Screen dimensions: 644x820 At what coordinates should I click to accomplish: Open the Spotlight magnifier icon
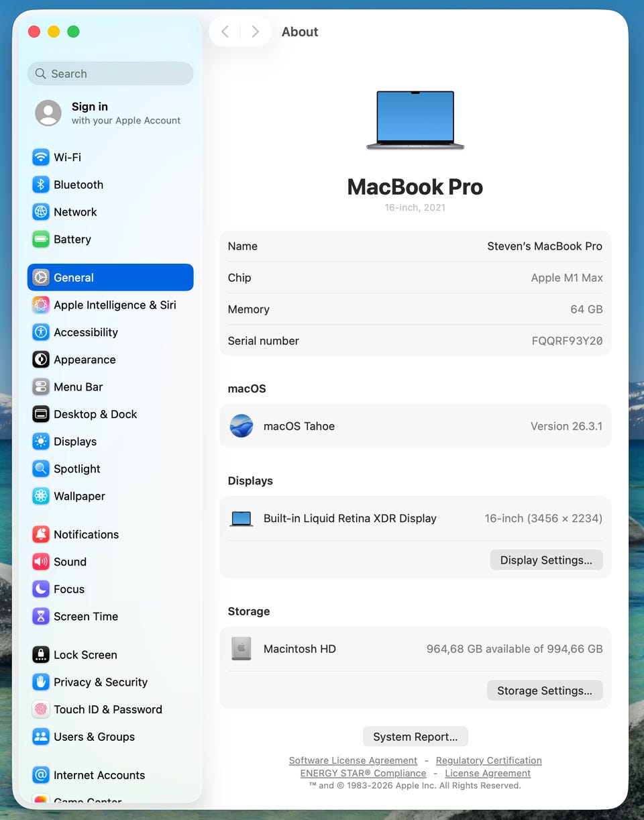point(41,469)
